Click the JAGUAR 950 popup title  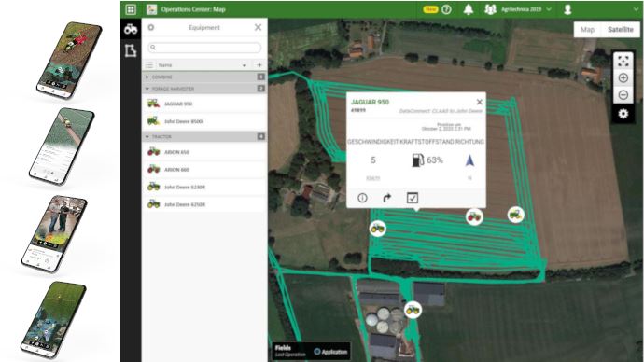pos(370,103)
